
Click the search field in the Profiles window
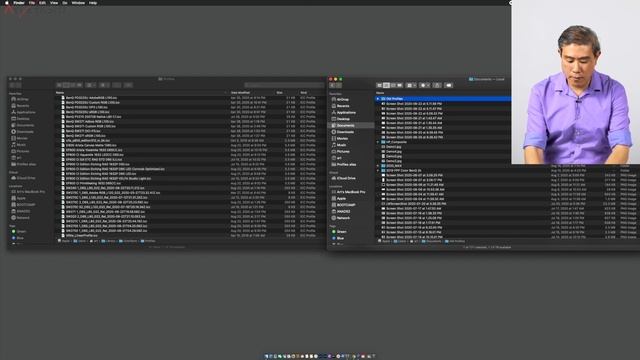click(x=283, y=85)
